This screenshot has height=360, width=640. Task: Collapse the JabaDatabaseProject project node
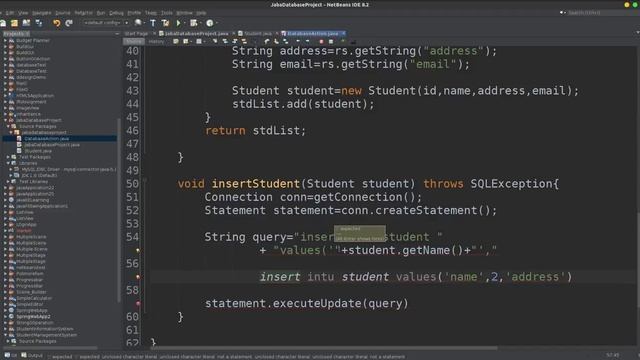point(6,120)
